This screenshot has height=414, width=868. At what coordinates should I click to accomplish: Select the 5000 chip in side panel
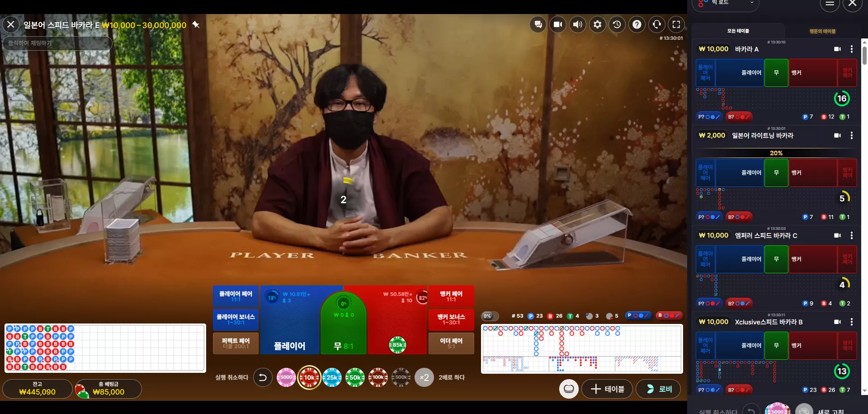pyautogui.click(x=778, y=409)
